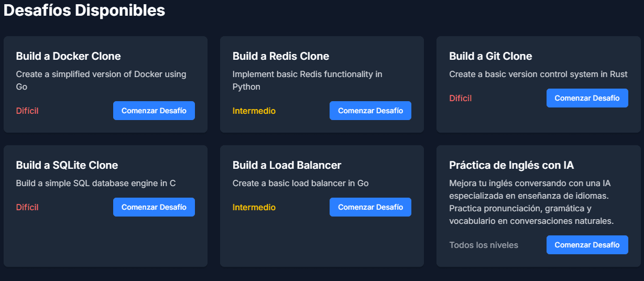
Task: Begin Práctica de Inglés con IA challenge
Action: 587,245
